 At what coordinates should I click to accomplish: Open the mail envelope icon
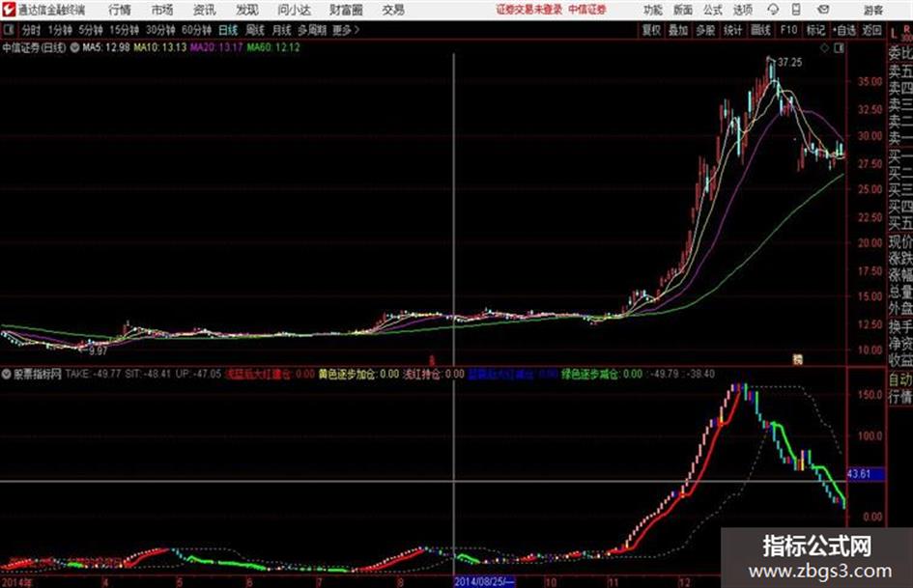click(823, 10)
